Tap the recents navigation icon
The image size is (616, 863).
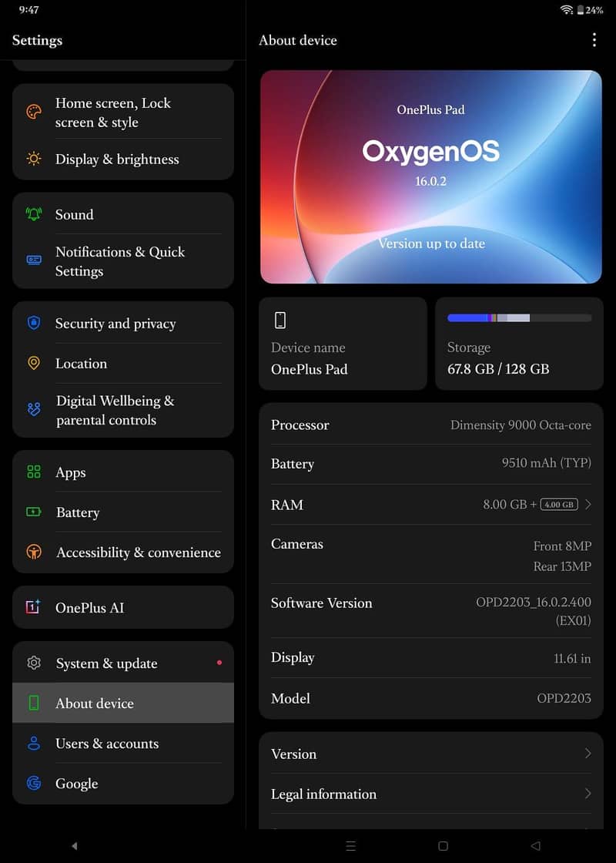[x=350, y=846]
